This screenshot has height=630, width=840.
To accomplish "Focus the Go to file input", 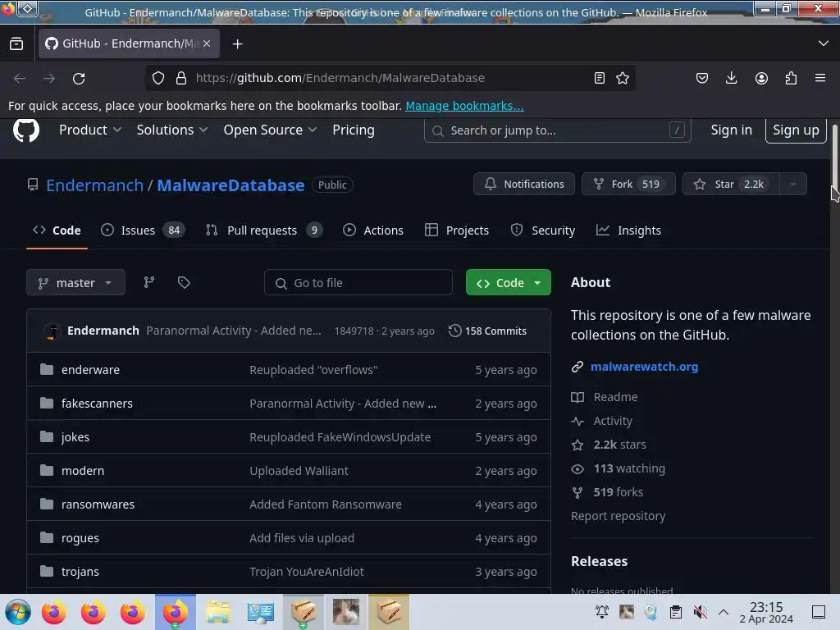I will (x=358, y=282).
